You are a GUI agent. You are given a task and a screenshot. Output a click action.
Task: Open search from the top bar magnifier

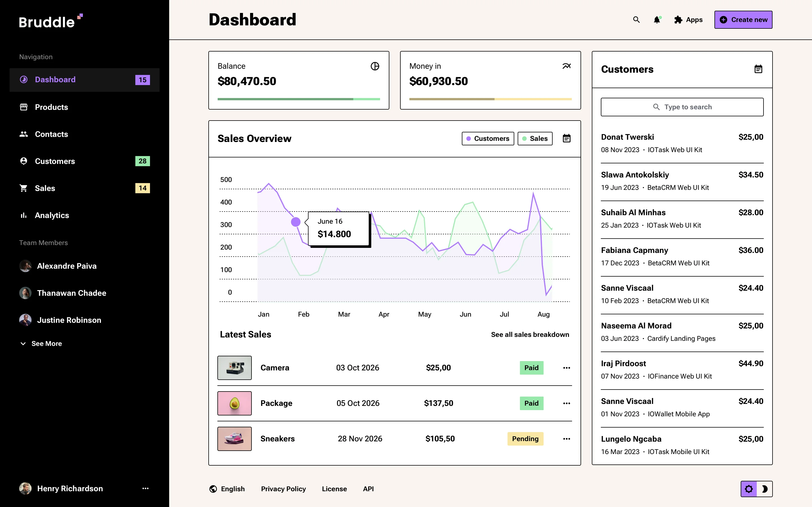pos(636,20)
